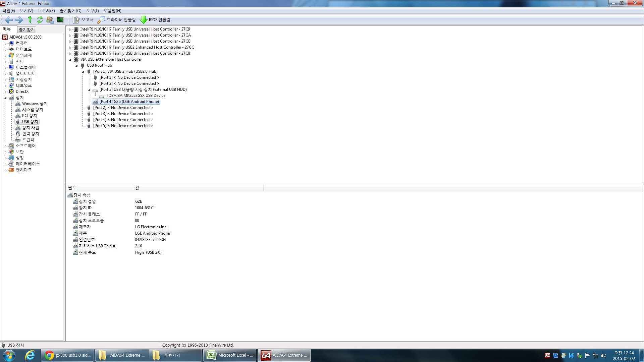
Task: Select PCI 장치 in sidebar
Action: pos(30,116)
